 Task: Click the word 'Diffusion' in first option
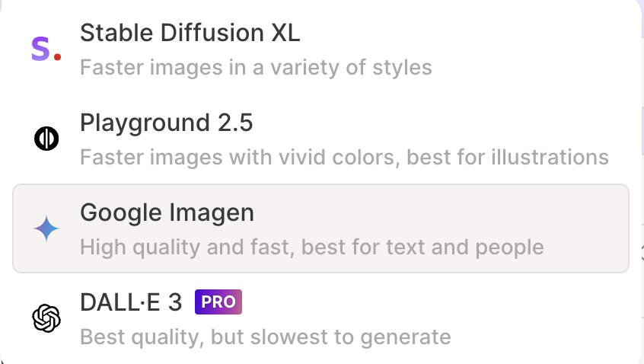click(x=212, y=33)
